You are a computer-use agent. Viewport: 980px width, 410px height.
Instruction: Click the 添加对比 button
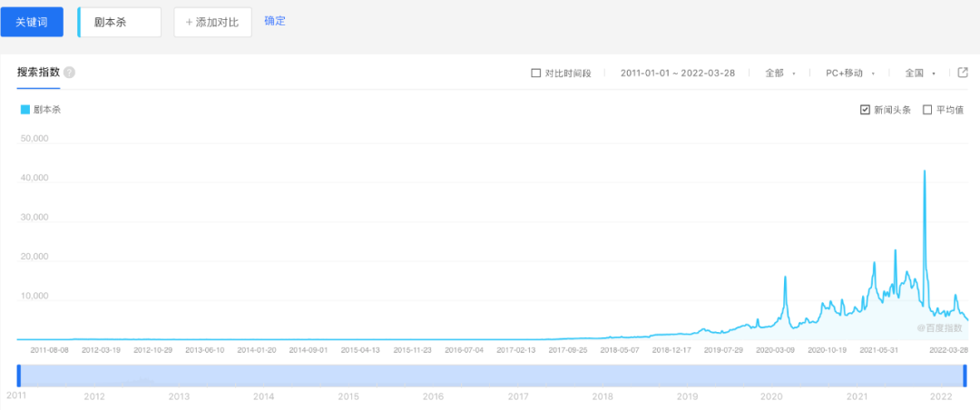(212, 22)
